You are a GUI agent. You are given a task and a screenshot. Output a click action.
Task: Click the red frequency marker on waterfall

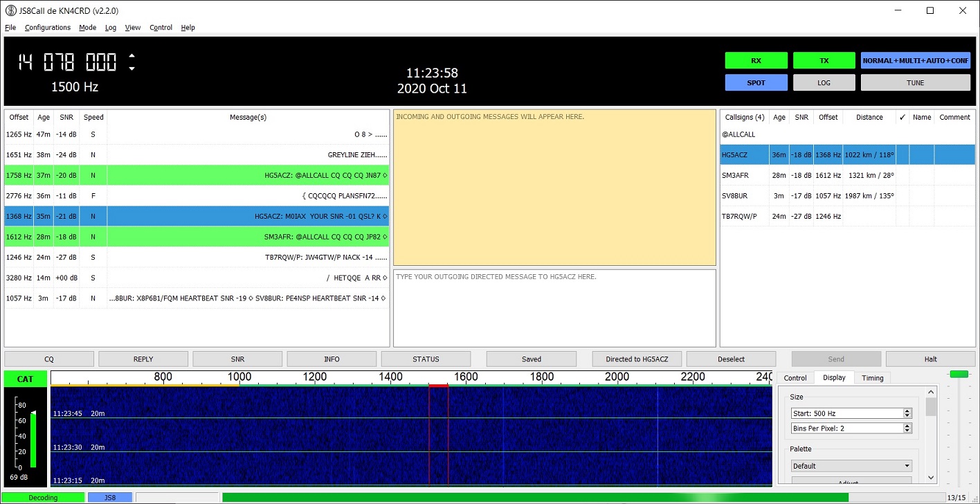click(x=439, y=386)
